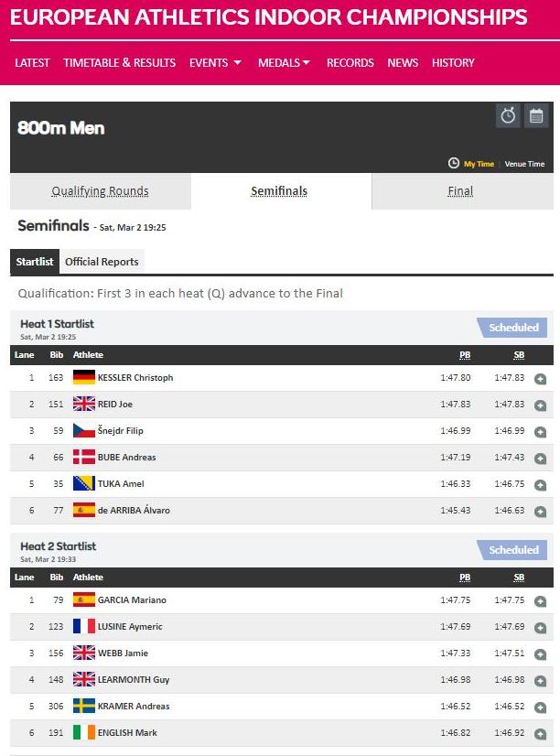Open the EVENTS dropdown menu
560x756 pixels.
point(215,63)
